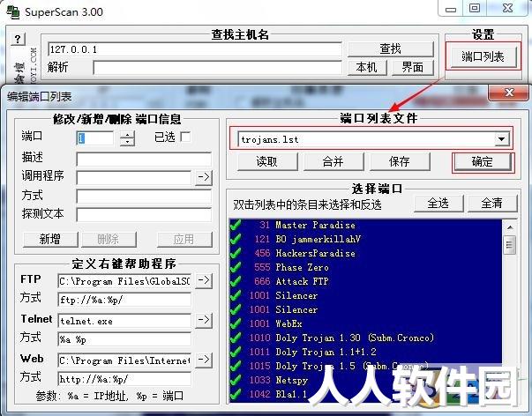Click the SuperScan application title icon
The width and height of the screenshot is (532, 416).
coord(13,11)
